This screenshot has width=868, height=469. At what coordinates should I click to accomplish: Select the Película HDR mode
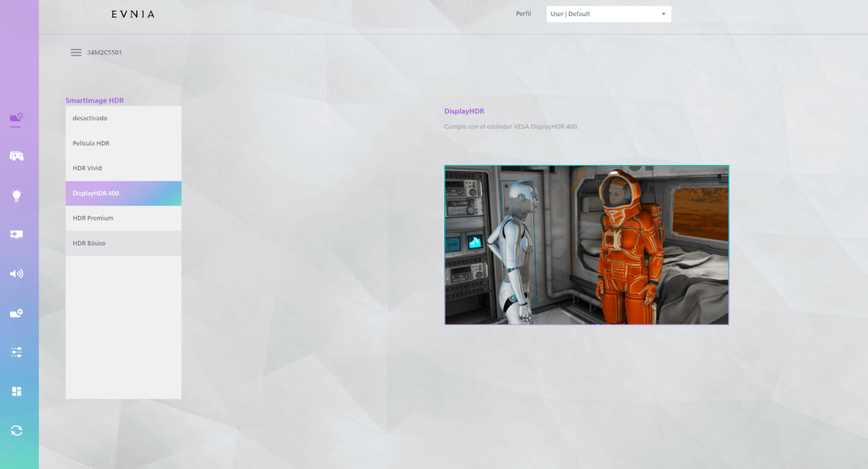[x=123, y=143]
